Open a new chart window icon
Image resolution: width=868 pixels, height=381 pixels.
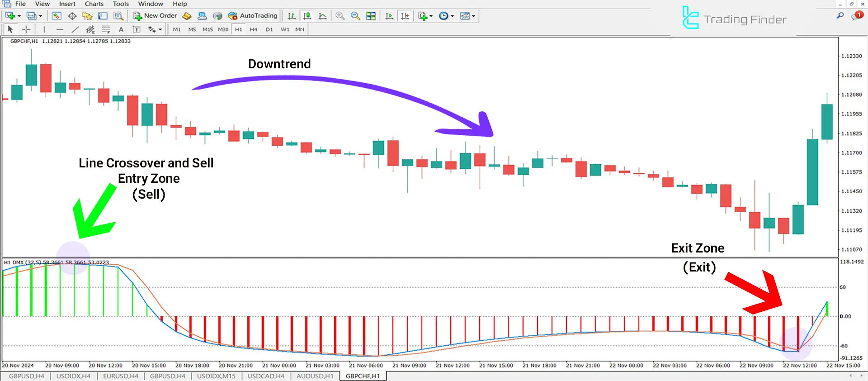(x=10, y=16)
